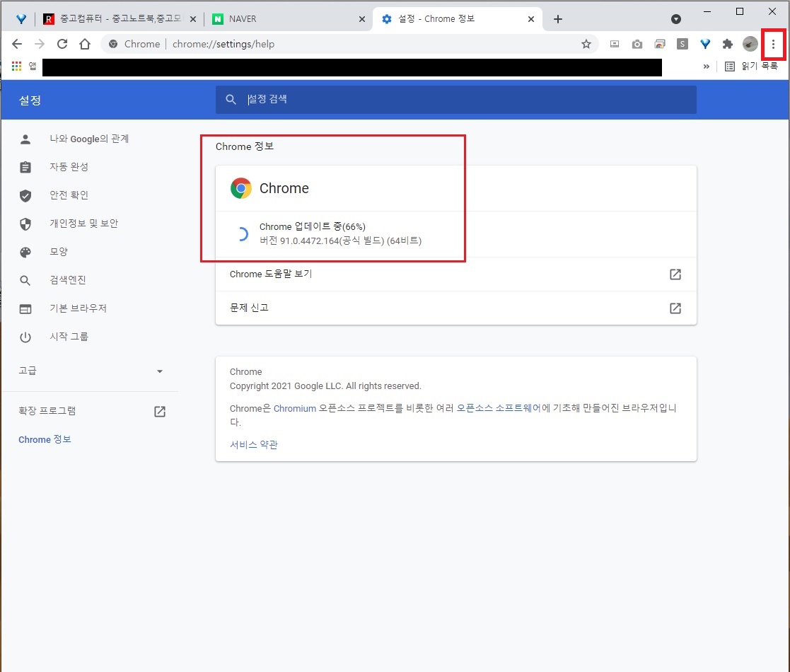Open 개인정보 및 보안 settings

coord(84,223)
